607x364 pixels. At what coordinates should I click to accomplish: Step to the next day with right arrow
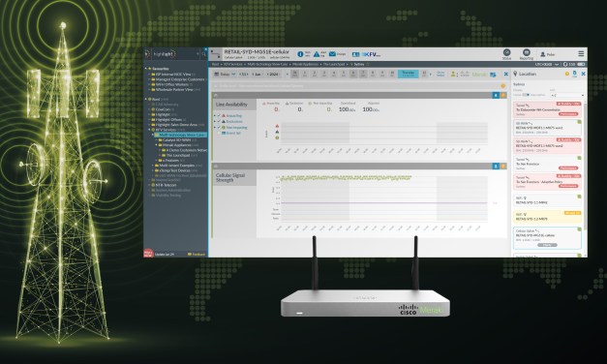tap(431, 74)
